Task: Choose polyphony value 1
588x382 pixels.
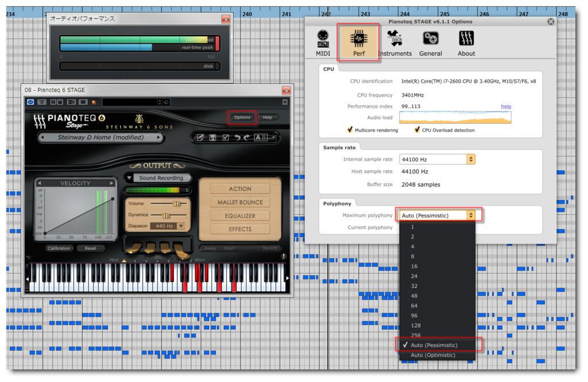Action: tap(437, 227)
